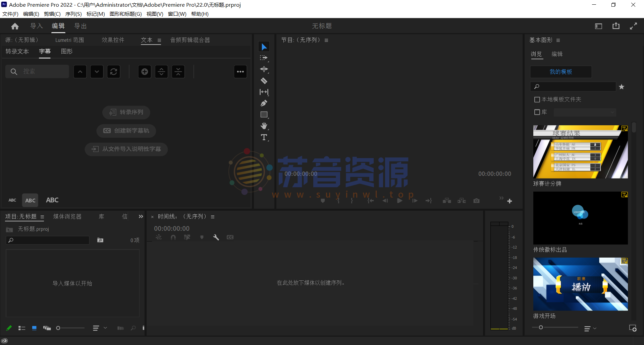Switch to the 图形 tab
644x345 pixels.
tap(66, 51)
